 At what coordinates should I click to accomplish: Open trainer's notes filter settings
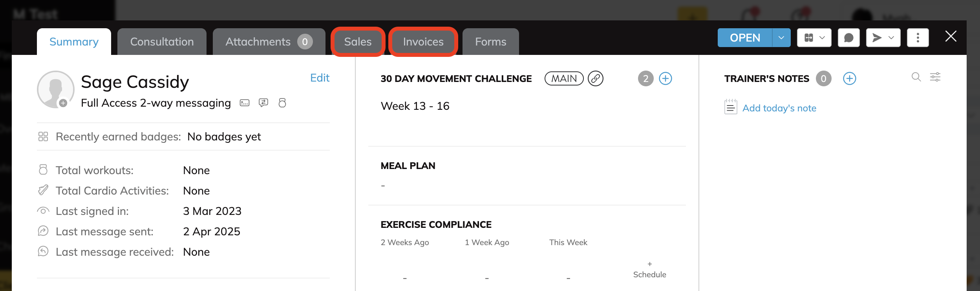[935, 77]
